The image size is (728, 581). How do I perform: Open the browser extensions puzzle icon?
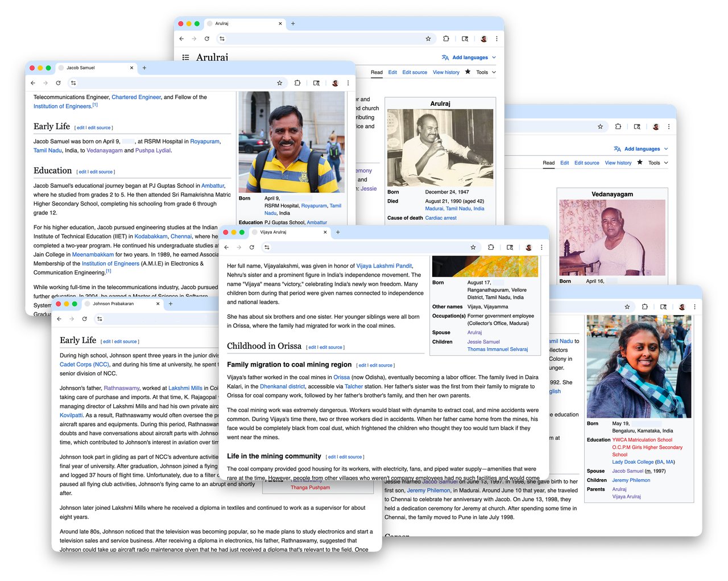446,39
